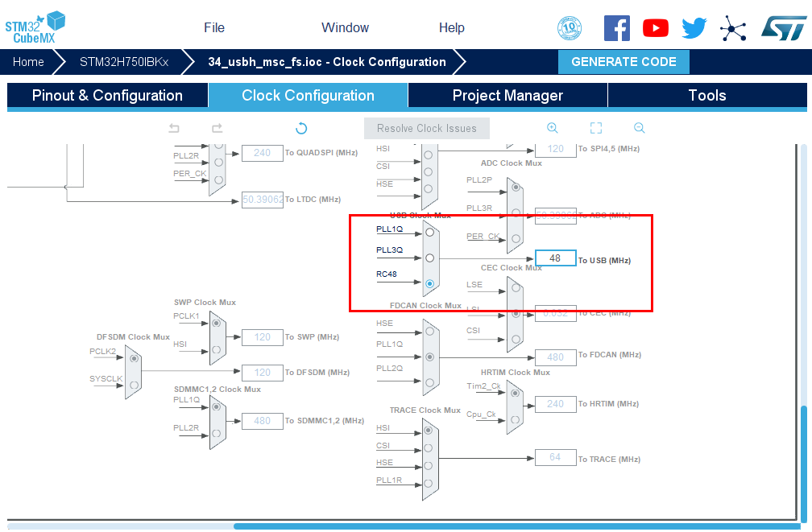The width and height of the screenshot is (812, 532).
Task: Open the Window menu
Action: coord(345,27)
